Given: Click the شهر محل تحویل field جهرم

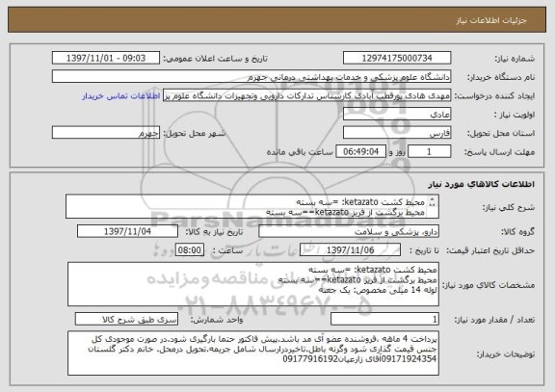Looking at the screenshot, I should tap(106, 133).
